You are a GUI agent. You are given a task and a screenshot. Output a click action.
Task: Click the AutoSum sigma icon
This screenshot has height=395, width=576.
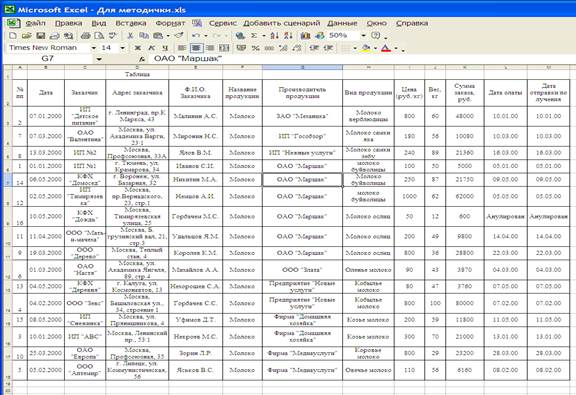coord(254,36)
